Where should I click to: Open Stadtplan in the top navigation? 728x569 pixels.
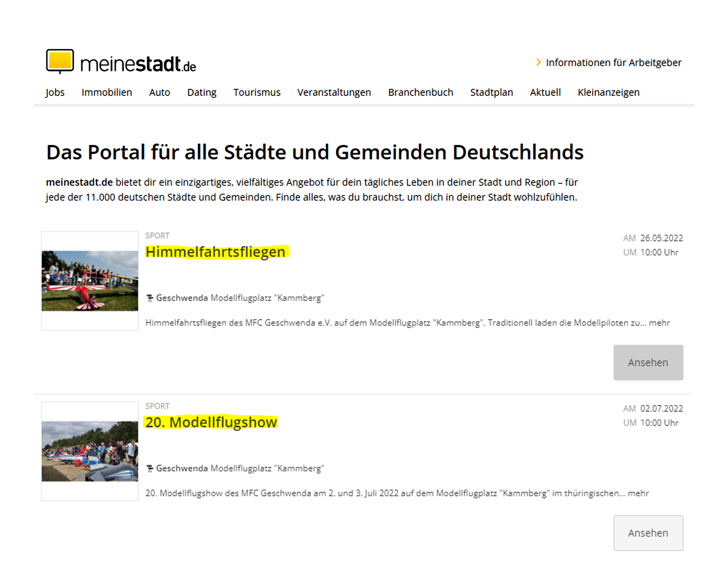[491, 92]
